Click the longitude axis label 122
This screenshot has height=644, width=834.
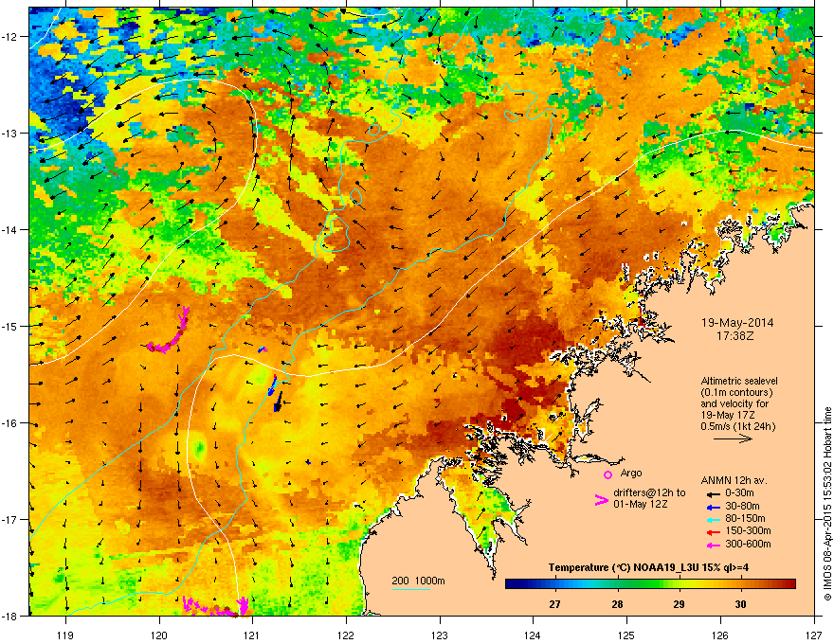click(x=346, y=635)
